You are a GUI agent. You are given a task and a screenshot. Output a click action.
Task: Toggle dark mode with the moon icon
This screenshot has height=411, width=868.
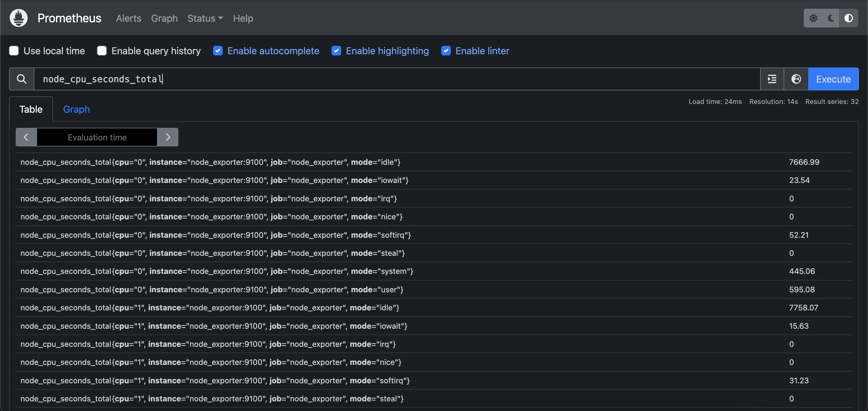[x=831, y=18]
